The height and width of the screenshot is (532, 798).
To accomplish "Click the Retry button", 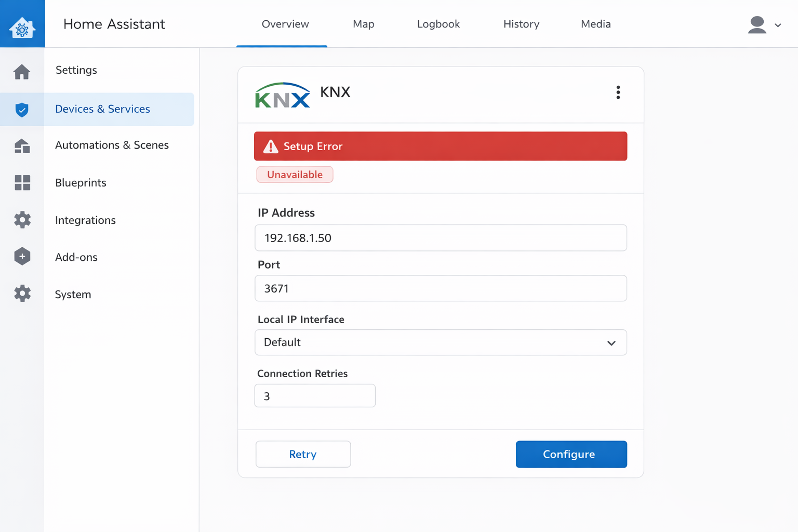I will (x=303, y=454).
